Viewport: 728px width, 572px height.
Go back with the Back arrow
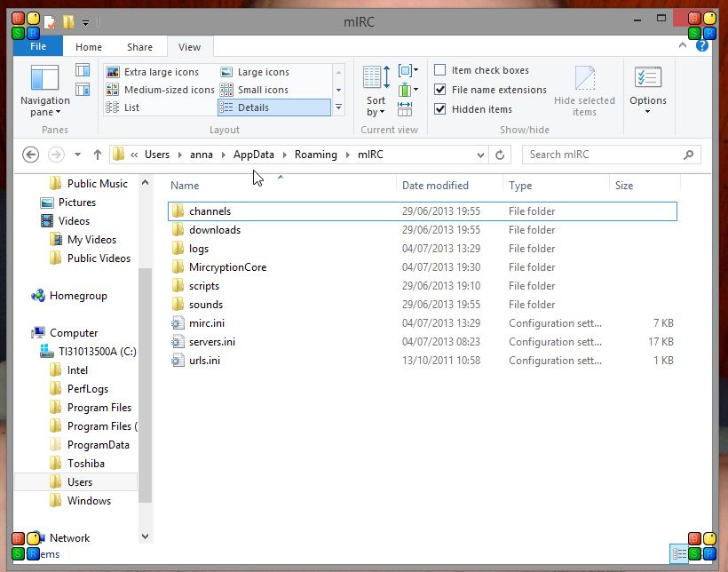point(31,155)
